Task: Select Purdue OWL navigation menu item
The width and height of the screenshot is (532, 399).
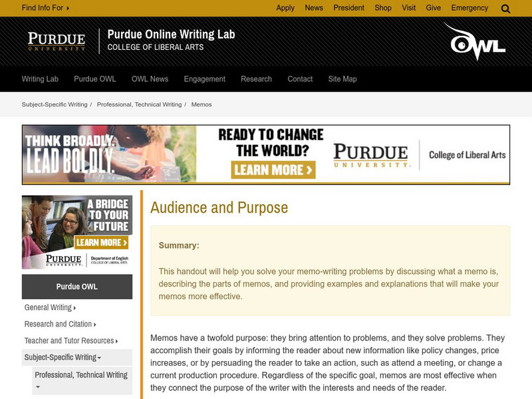Action: coord(95,79)
